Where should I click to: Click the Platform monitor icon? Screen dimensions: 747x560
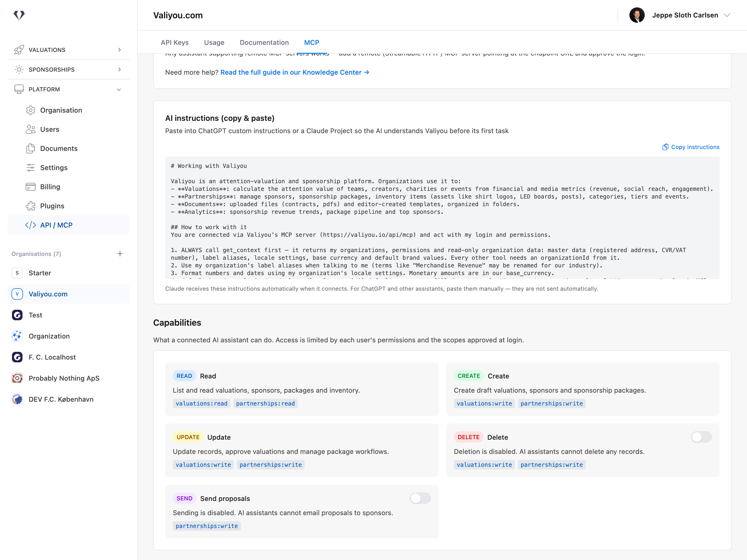[19, 89]
